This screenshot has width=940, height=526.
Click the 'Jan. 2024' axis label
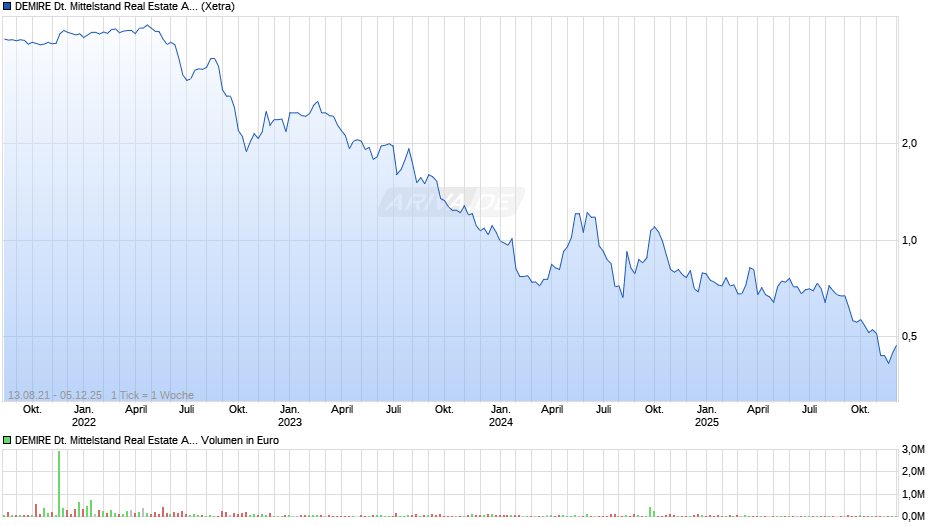501,416
